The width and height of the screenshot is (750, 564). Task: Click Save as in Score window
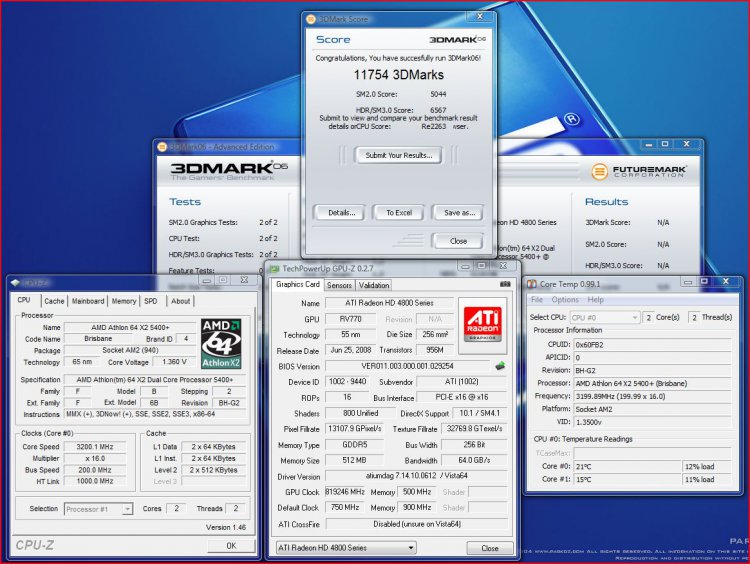point(458,213)
